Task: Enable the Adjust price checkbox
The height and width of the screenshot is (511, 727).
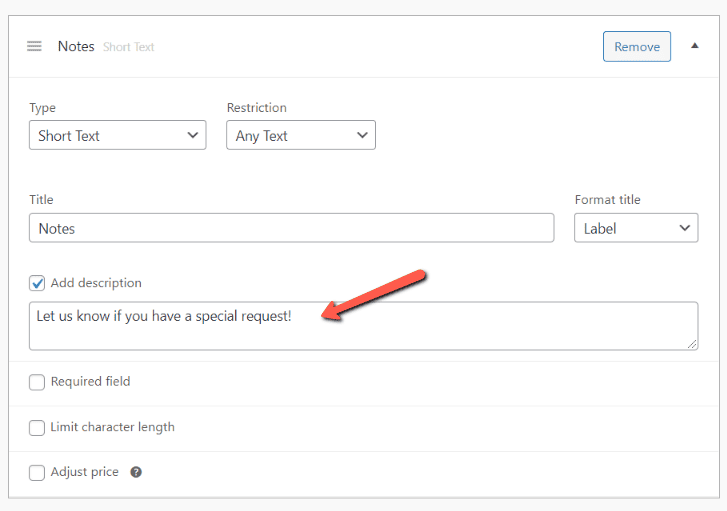Action: pos(38,472)
